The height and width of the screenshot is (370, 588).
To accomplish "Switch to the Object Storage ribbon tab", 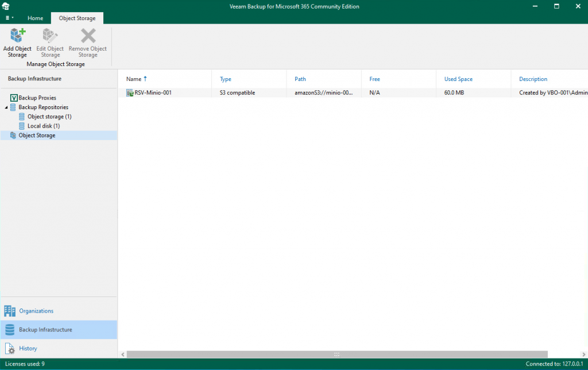I will (x=77, y=18).
